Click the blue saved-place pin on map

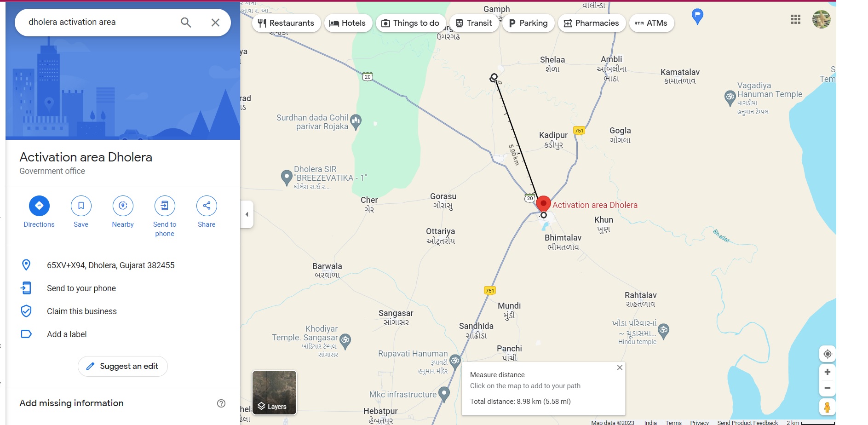point(697,16)
